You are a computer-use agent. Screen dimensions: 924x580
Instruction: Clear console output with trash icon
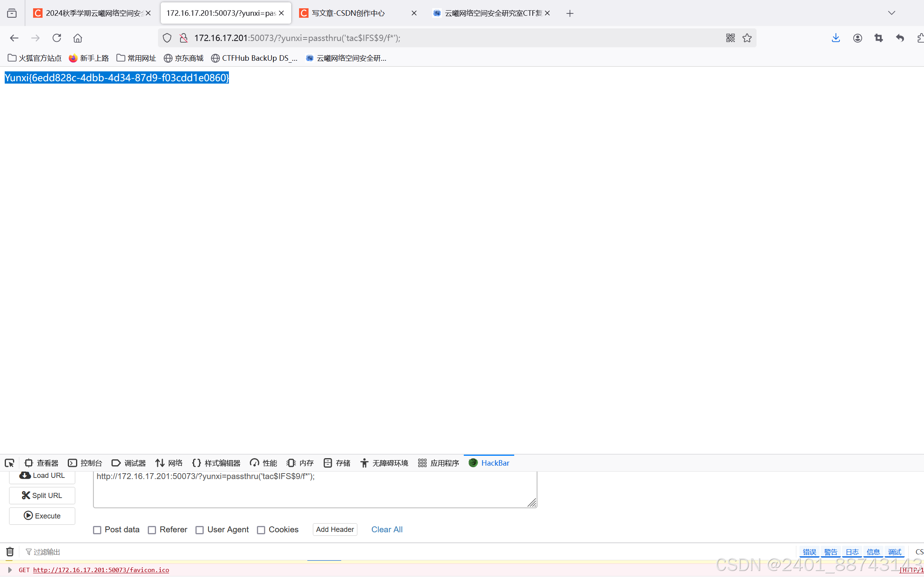point(10,552)
